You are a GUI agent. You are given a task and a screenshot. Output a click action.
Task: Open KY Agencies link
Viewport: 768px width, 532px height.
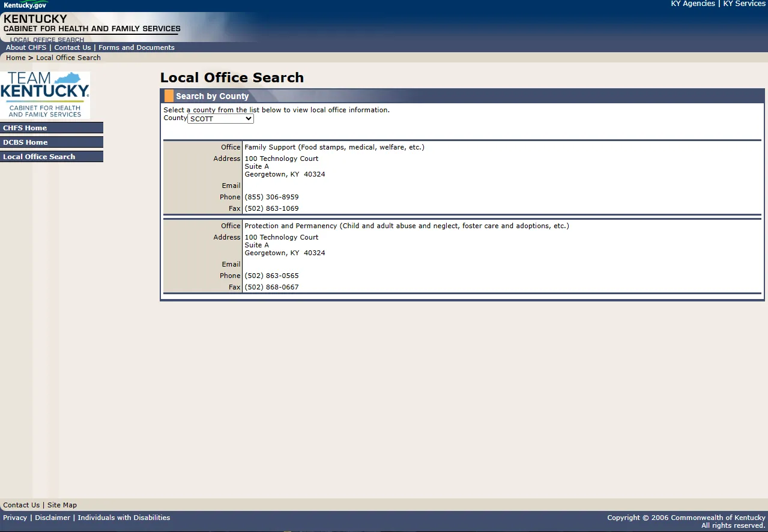tap(693, 4)
